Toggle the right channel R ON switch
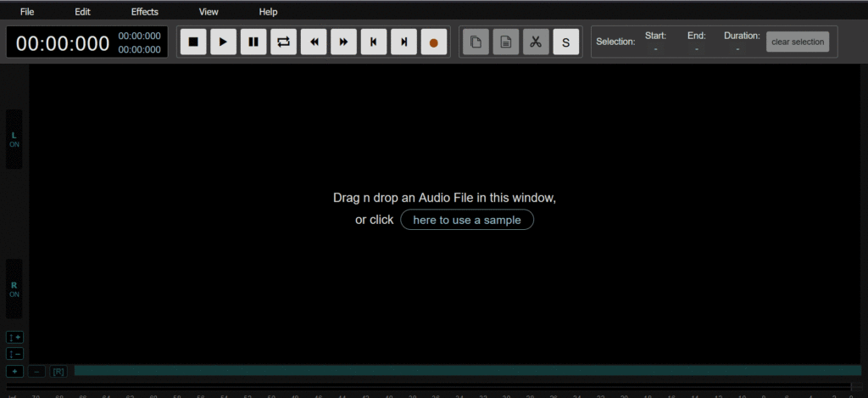 (14, 289)
